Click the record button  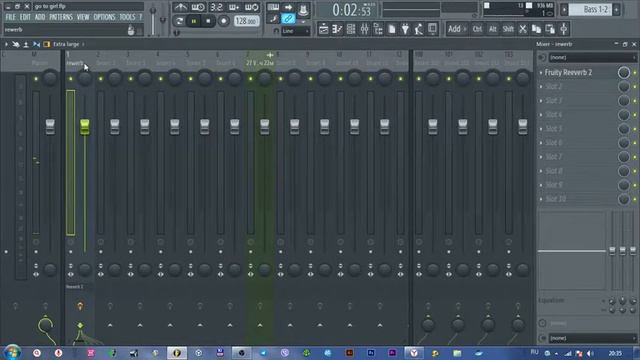pos(223,21)
